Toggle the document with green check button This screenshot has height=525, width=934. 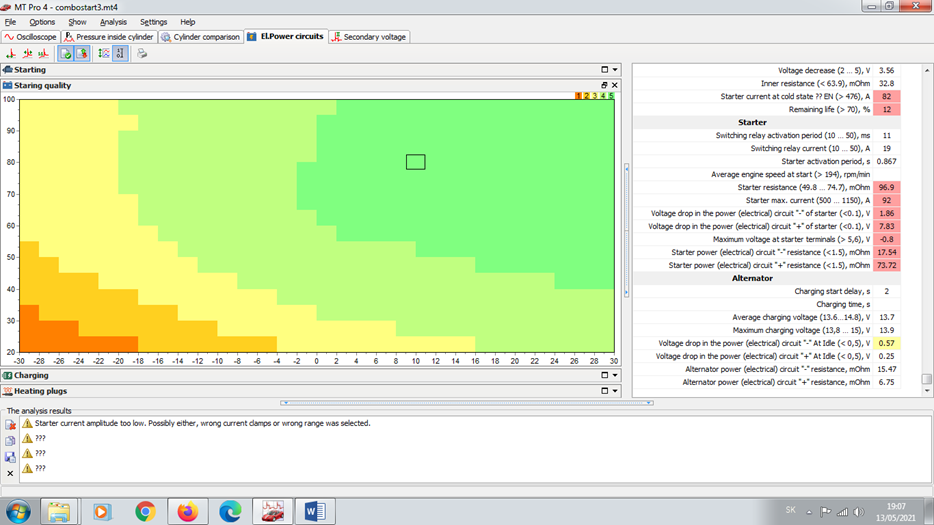[65, 54]
